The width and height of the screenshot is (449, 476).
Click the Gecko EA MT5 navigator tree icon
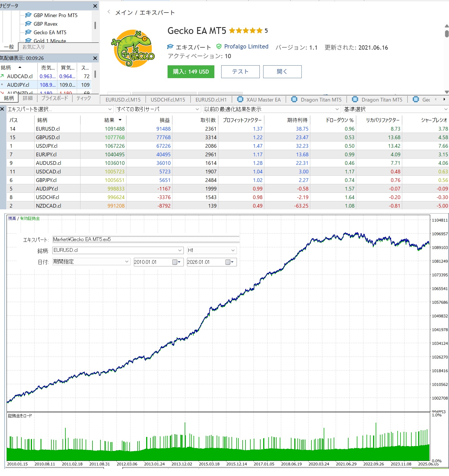(x=28, y=32)
